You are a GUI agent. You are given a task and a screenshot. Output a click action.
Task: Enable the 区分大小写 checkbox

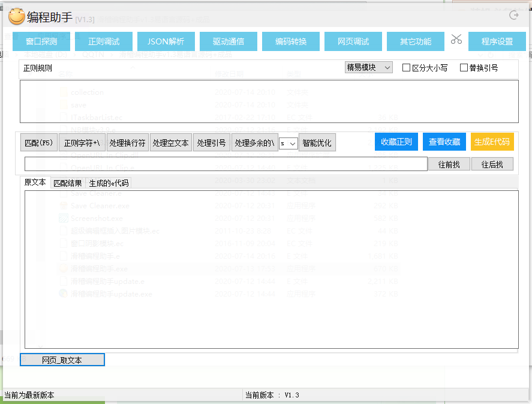(x=407, y=68)
